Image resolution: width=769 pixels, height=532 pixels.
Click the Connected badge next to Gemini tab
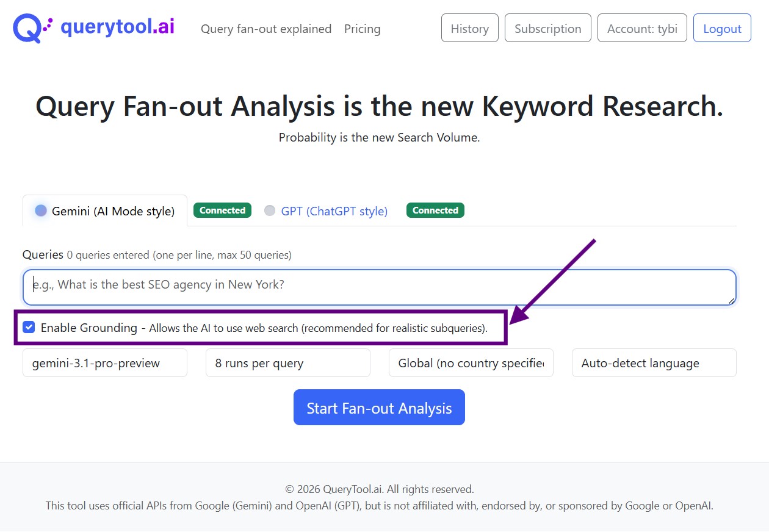[222, 210]
